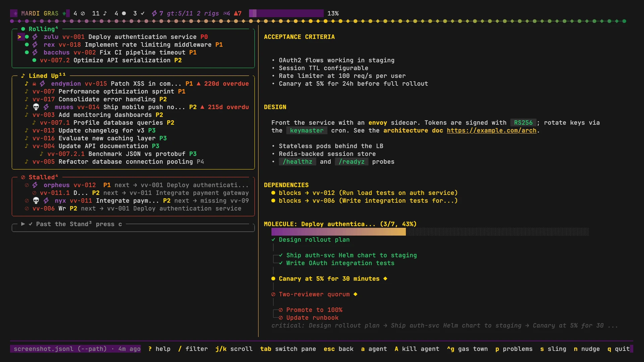This screenshot has height=362, width=644.
Task: Click the red triangle 7 problems indicator in header
Action: coord(237,13)
